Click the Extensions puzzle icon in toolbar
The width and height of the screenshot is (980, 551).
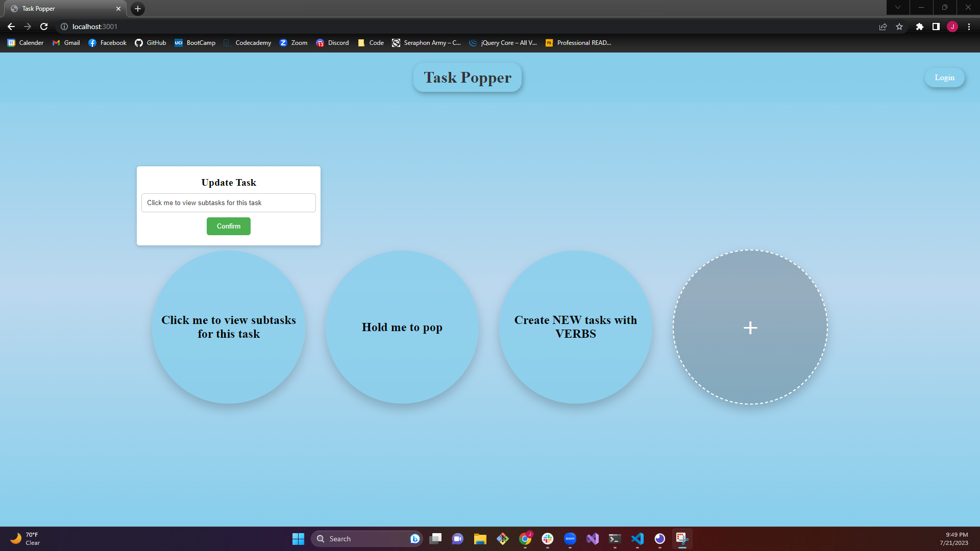919,26
